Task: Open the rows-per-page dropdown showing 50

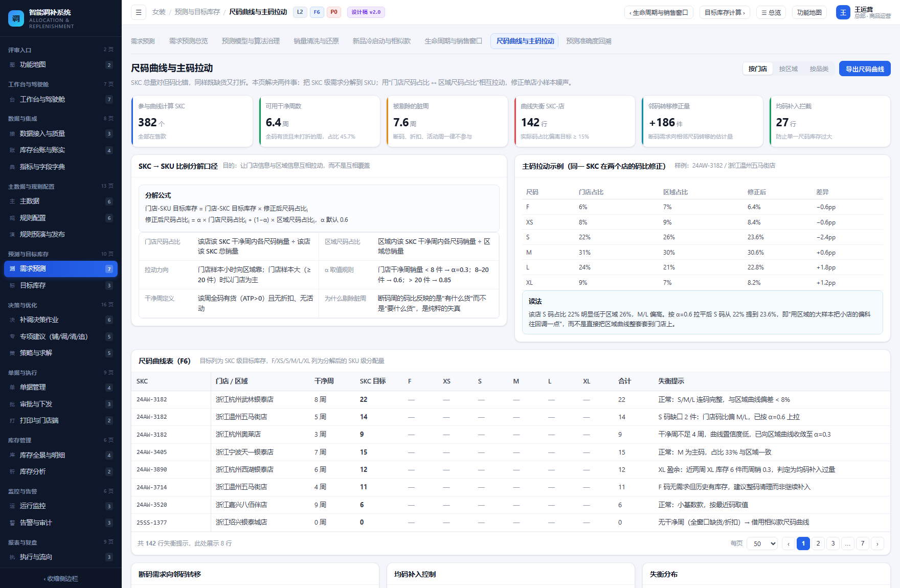Action: click(x=762, y=544)
